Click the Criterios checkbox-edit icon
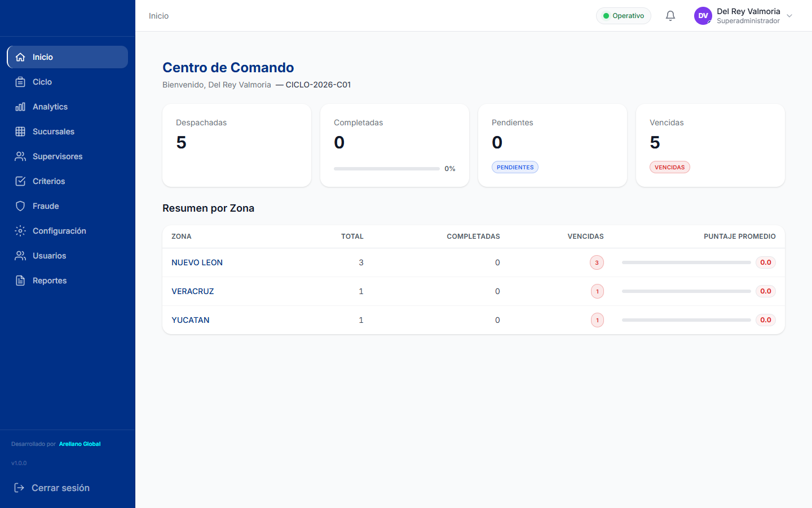Viewport: 812px width, 508px height. (x=20, y=181)
